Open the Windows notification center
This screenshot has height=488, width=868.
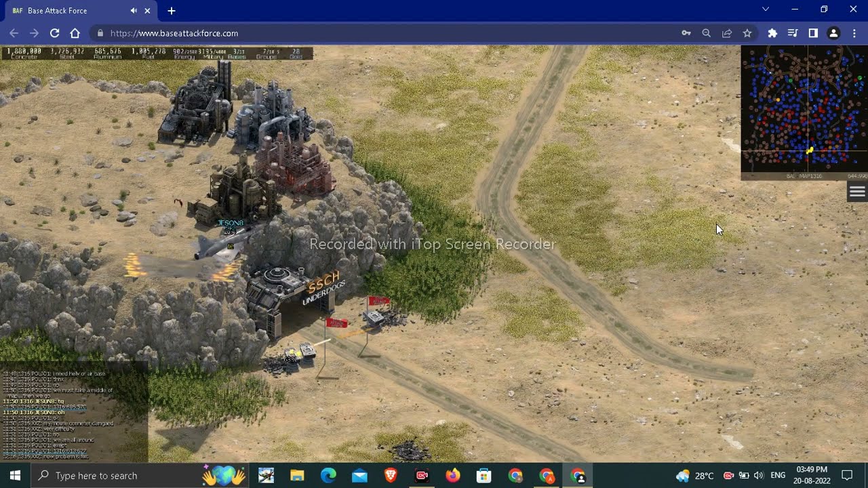[x=847, y=475]
